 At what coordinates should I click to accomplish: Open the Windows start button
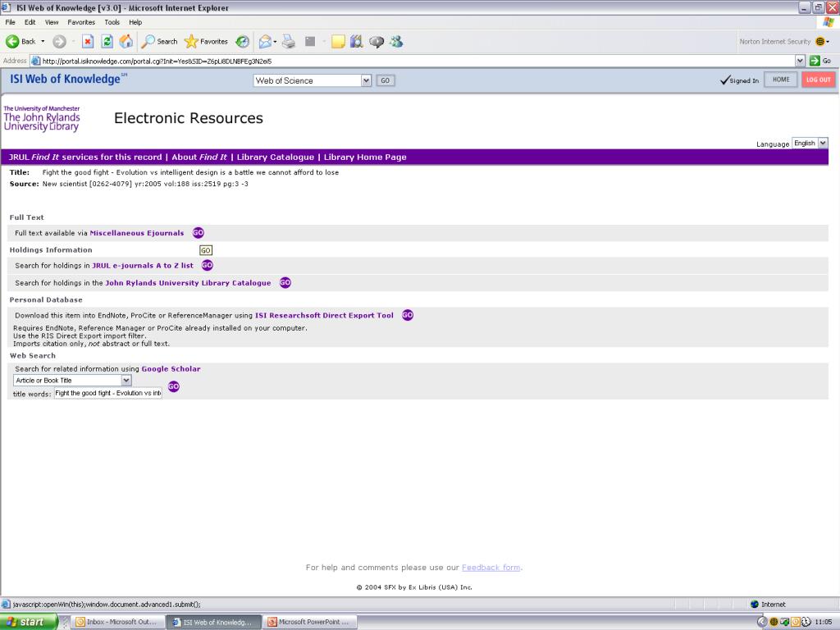[x=28, y=622]
